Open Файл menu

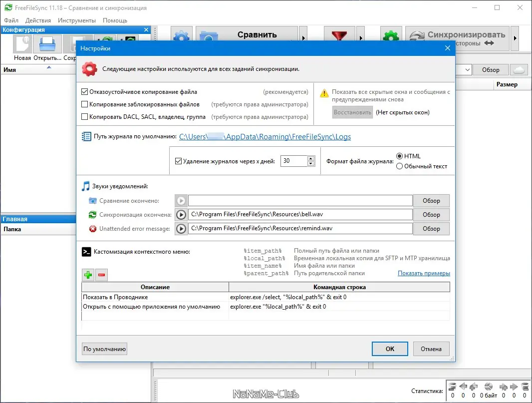[x=11, y=20]
